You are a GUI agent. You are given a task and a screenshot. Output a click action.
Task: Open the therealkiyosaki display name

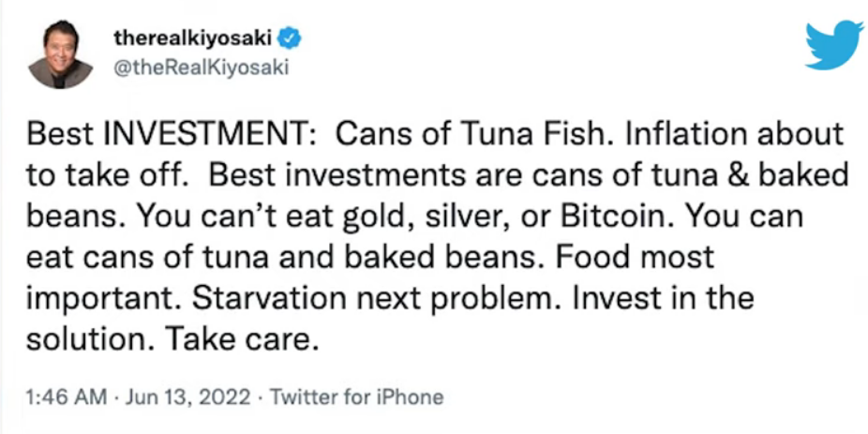click(x=193, y=38)
